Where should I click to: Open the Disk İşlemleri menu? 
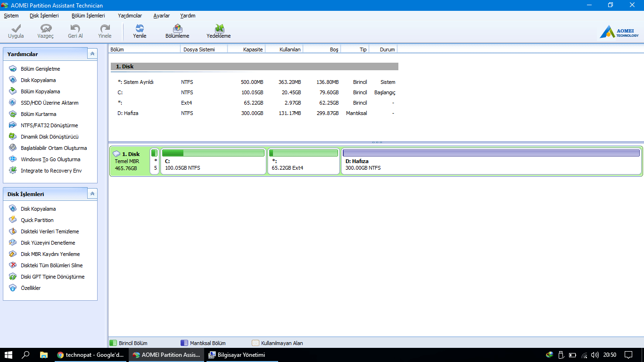pos(44,16)
